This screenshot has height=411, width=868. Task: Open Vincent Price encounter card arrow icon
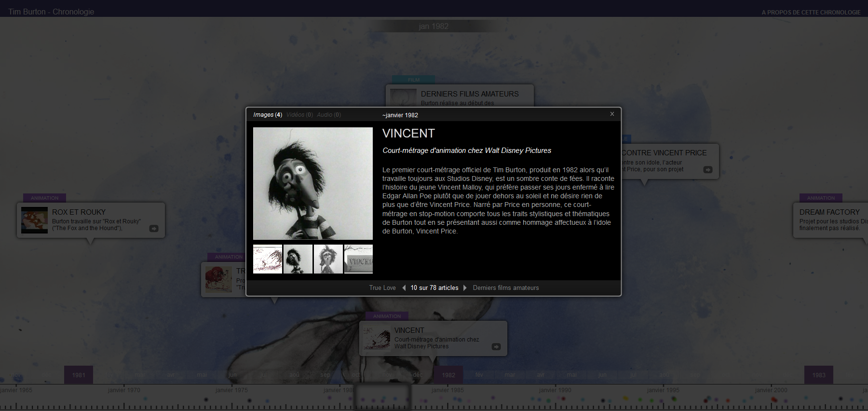coord(708,170)
